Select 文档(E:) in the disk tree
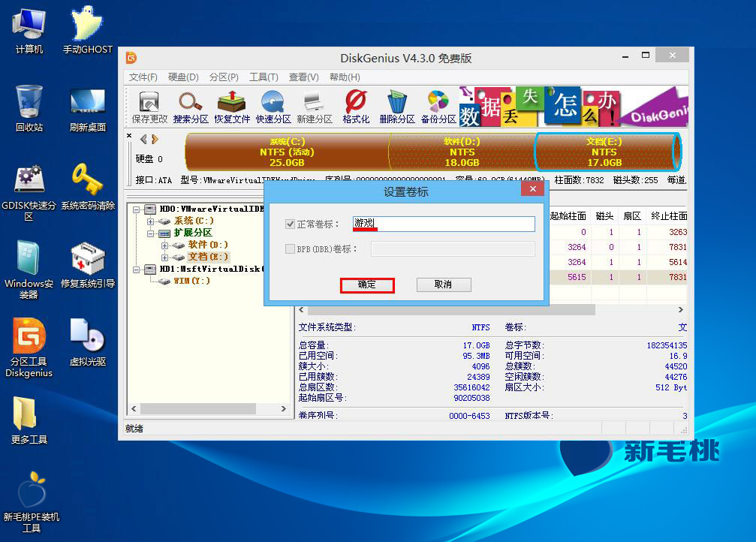The width and height of the screenshot is (756, 542). click(208, 257)
